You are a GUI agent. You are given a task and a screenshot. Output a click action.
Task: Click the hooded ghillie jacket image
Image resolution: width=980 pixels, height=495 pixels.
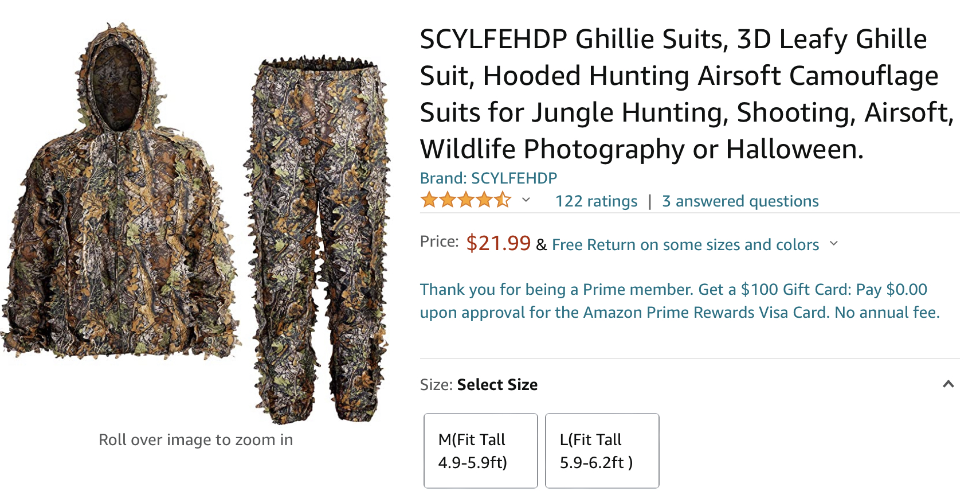[120, 229]
